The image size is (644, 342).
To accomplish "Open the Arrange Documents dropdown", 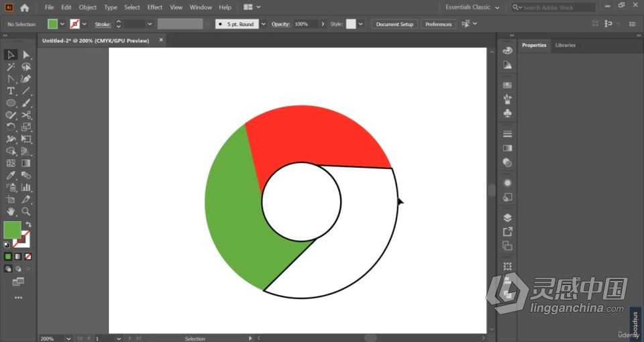I will [252, 7].
